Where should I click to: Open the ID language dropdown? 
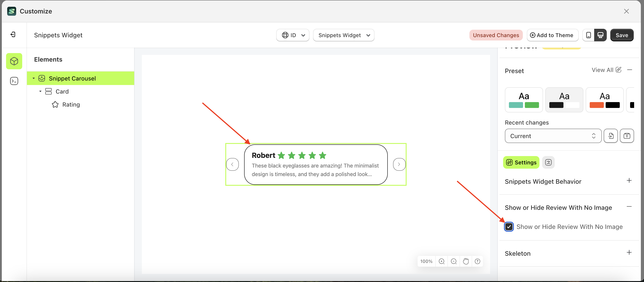(x=293, y=35)
